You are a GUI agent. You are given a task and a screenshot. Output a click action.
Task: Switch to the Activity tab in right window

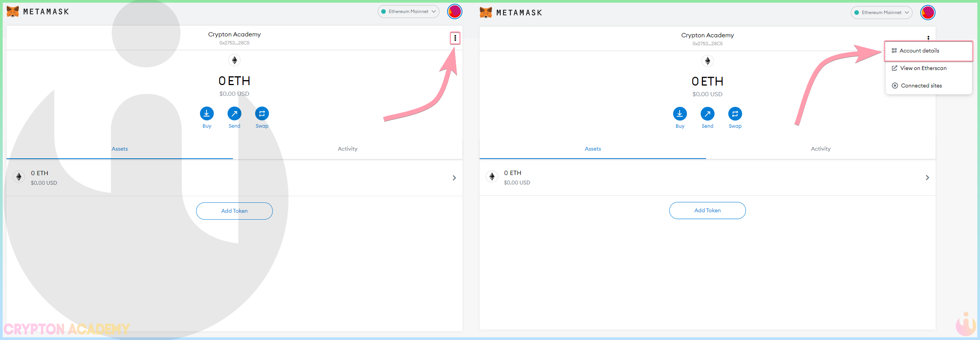(x=821, y=149)
